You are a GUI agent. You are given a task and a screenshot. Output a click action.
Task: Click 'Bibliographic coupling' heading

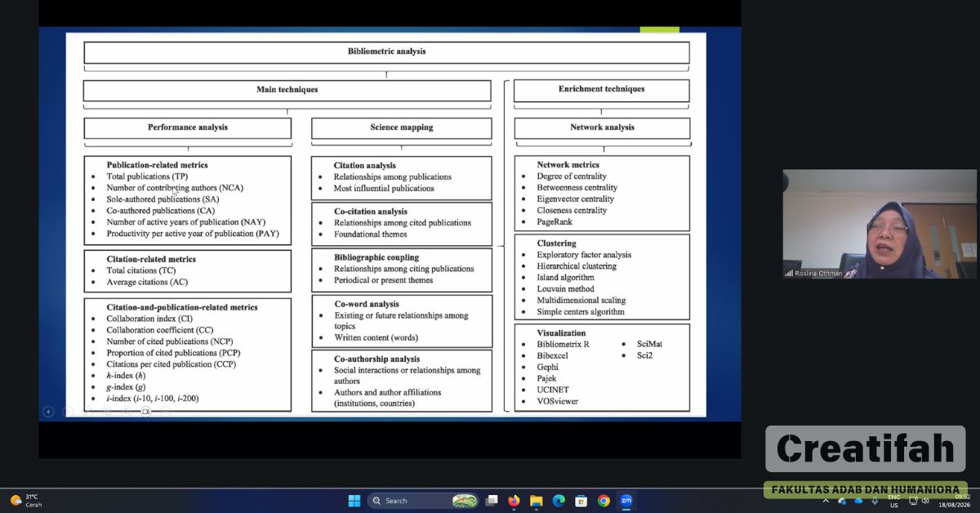click(375, 257)
